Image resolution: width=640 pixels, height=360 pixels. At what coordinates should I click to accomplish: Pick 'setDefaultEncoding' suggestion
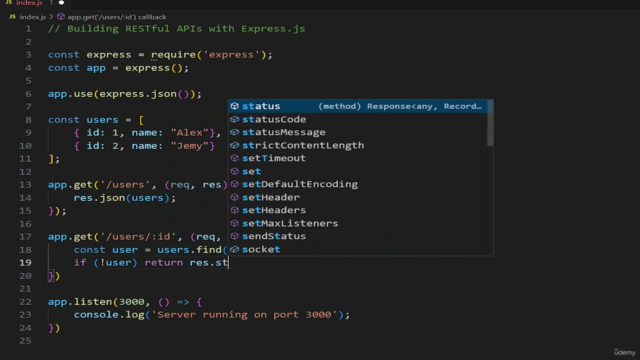358,184
